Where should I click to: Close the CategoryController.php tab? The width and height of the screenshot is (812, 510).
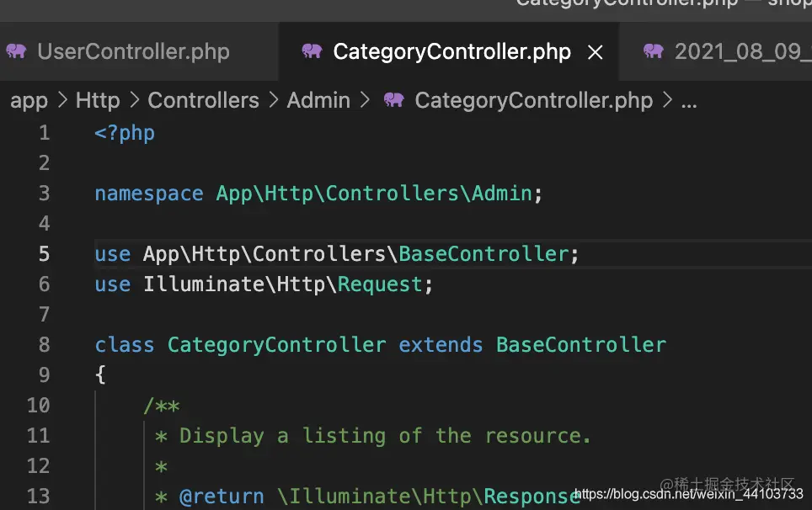[x=596, y=51]
